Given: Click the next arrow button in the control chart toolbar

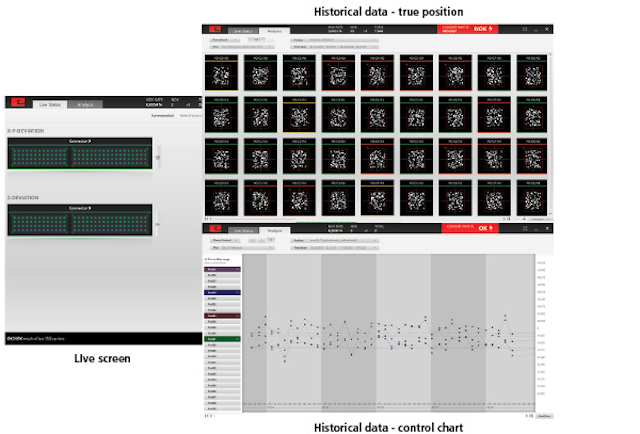Looking at the screenshot, I should (262, 240).
